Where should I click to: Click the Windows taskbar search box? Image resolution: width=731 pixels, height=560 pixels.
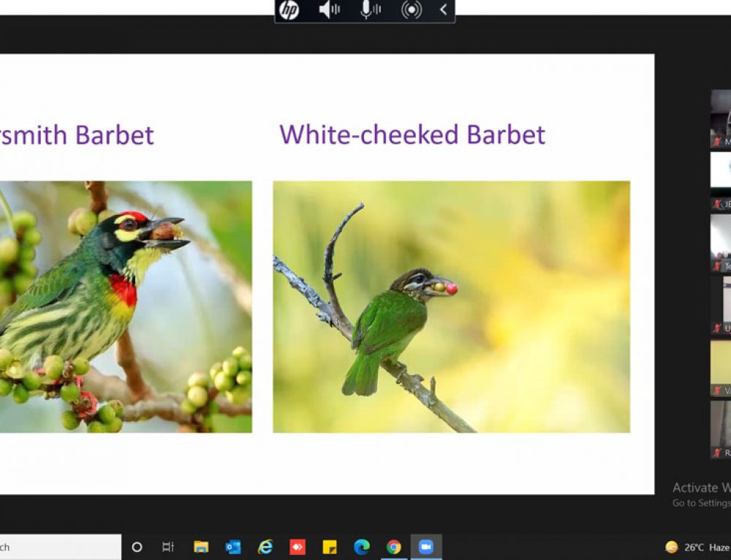[x=60, y=547]
